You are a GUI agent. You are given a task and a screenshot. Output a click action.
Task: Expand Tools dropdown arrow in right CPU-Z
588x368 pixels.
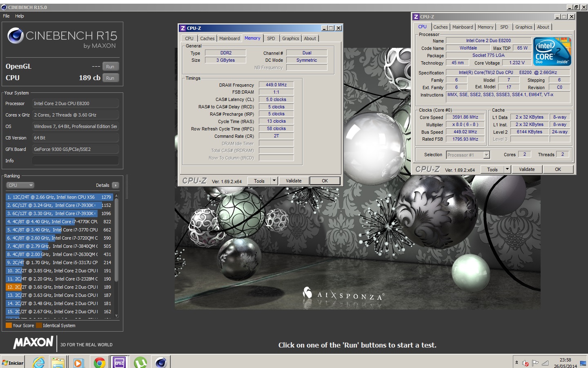click(x=508, y=169)
